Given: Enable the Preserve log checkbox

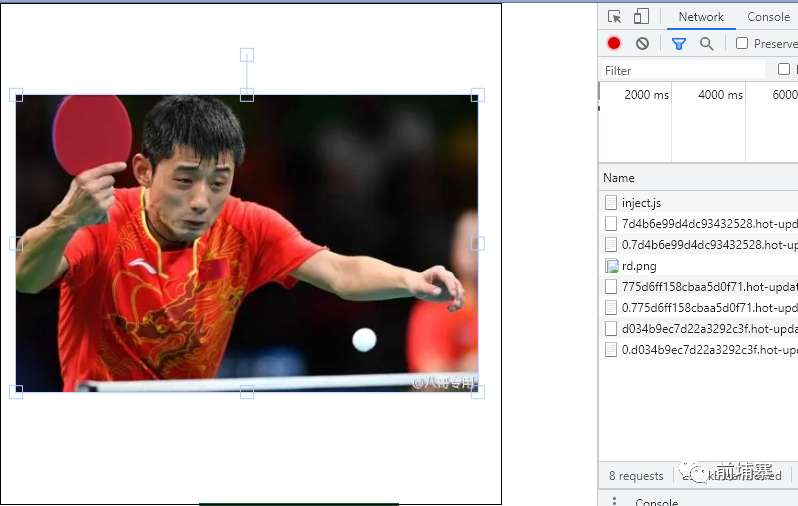Looking at the screenshot, I should coord(742,43).
